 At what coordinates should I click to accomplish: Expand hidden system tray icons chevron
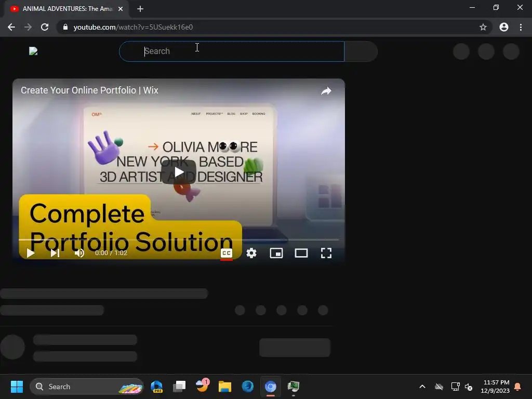(x=422, y=387)
